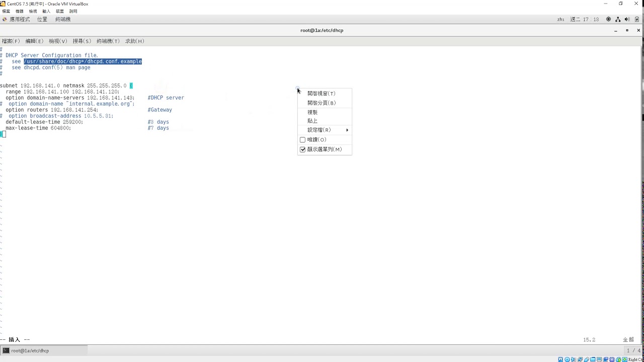The height and width of the screenshot is (362, 644).
Task: Click the mouse integration indicator in VirtualBox status bar
Action: coord(618,359)
